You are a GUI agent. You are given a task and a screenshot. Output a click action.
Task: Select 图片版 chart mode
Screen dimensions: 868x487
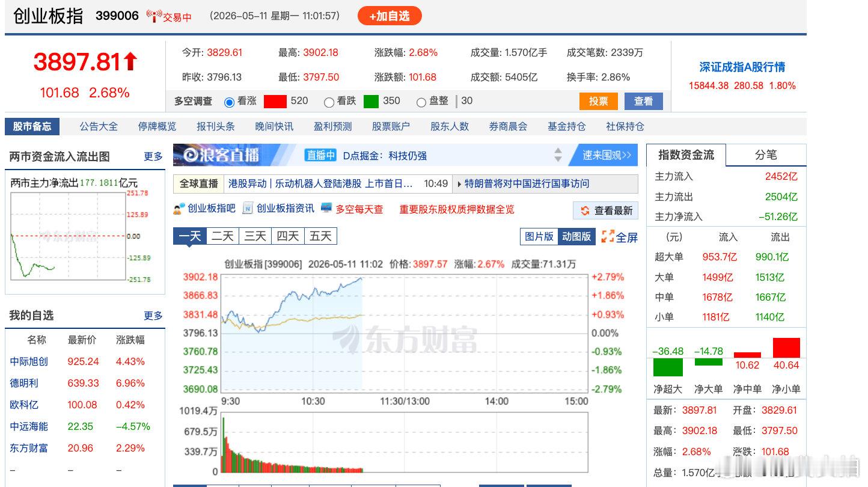539,236
